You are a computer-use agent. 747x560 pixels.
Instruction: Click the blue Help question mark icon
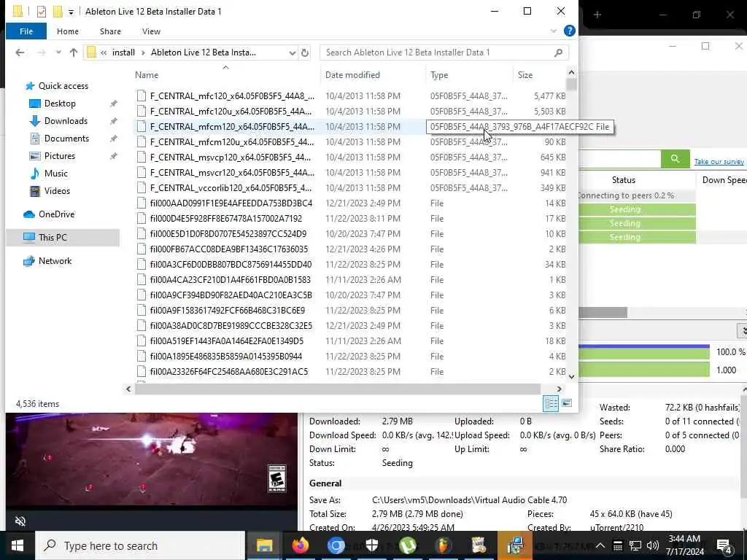[x=569, y=31]
